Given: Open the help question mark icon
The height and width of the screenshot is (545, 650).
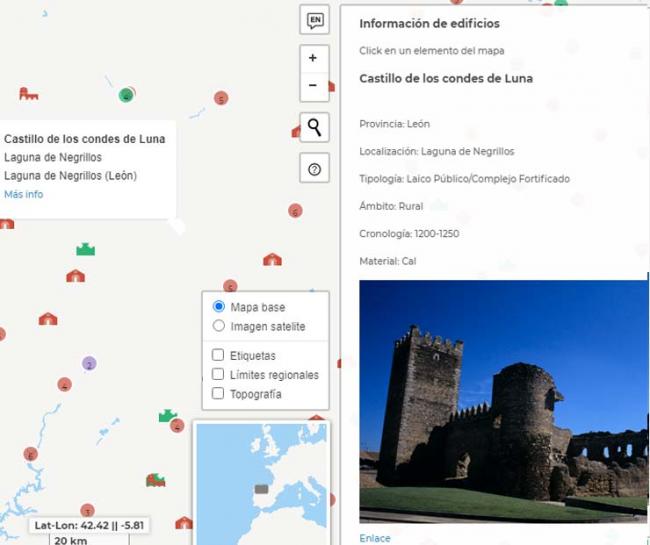Looking at the screenshot, I should pos(315,170).
